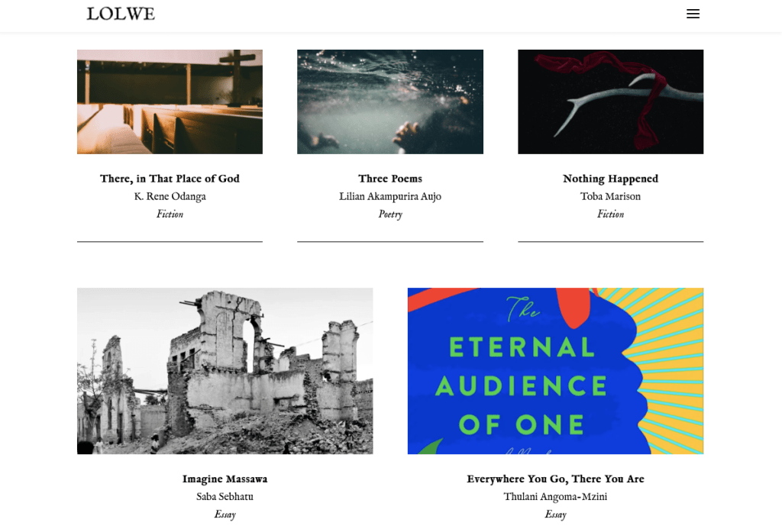
Task: View author K. Rene Odanga
Action: click(170, 196)
